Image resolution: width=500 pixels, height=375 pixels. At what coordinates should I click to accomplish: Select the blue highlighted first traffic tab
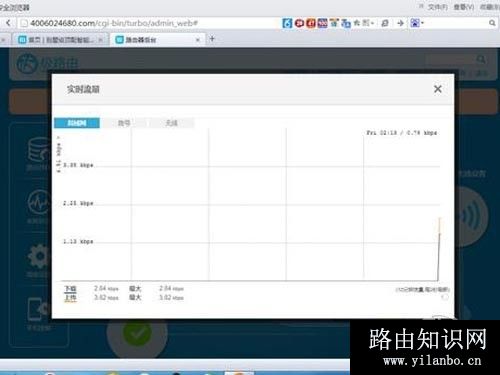click(x=77, y=123)
